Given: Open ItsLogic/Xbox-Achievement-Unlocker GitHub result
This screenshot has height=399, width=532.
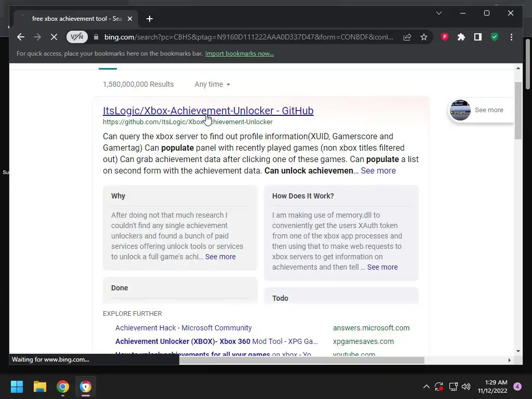Looking at the screenshot, I should point(208,111).
